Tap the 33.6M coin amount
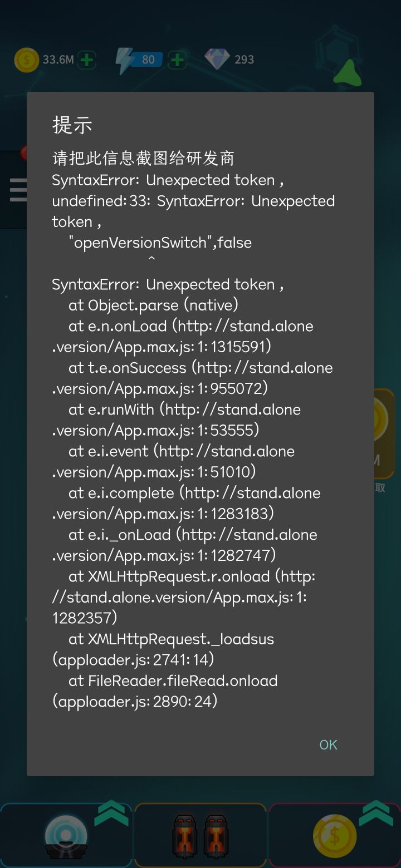The width and height of the screenshot is (401, 868). [x=58, y=60]
